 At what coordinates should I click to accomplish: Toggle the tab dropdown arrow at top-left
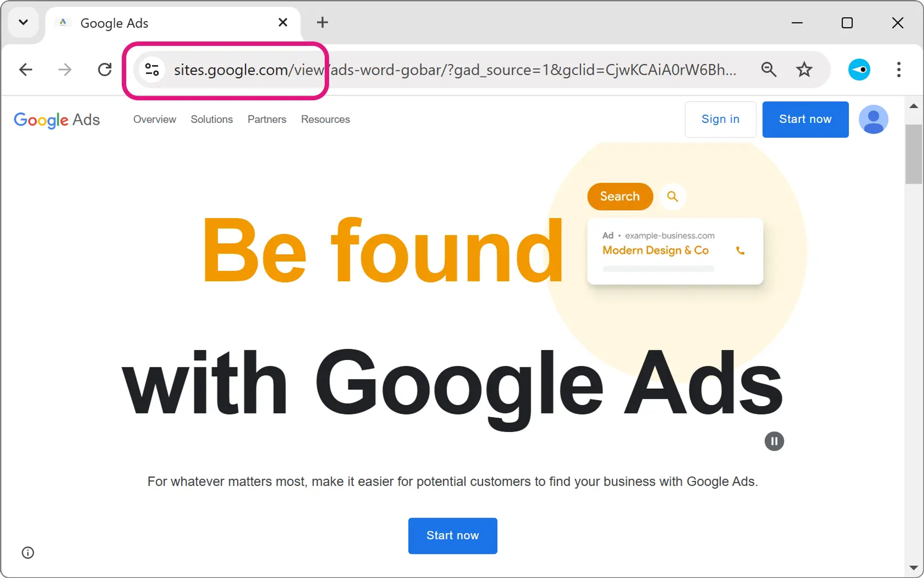23,22
